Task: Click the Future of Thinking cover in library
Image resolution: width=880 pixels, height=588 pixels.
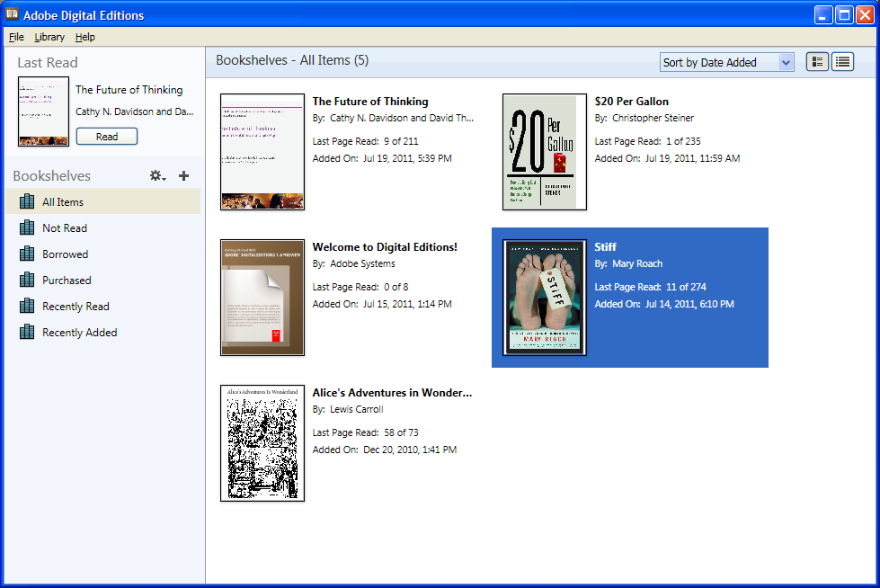Action: pos(262,152)
